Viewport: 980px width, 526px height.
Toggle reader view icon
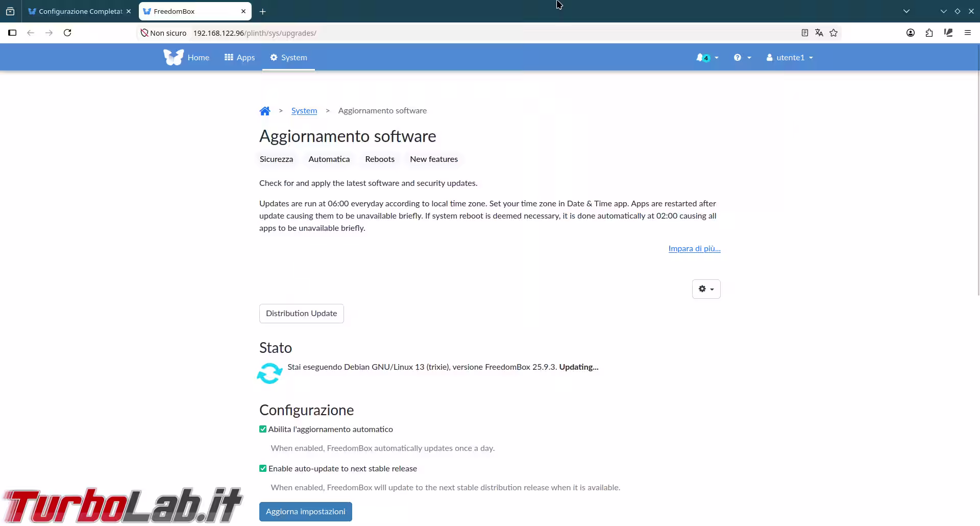[805, 33]
